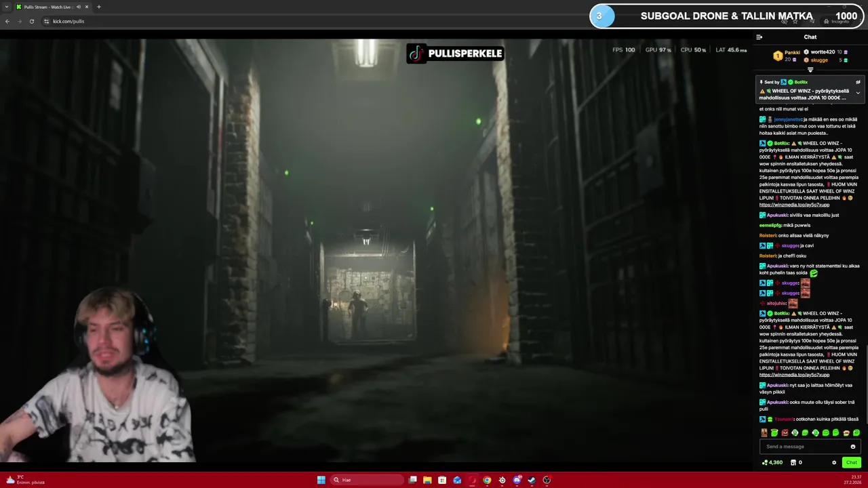Open File Explorer from taskbar
This screenshot has width=868, height=488.
tap(427, 480)
